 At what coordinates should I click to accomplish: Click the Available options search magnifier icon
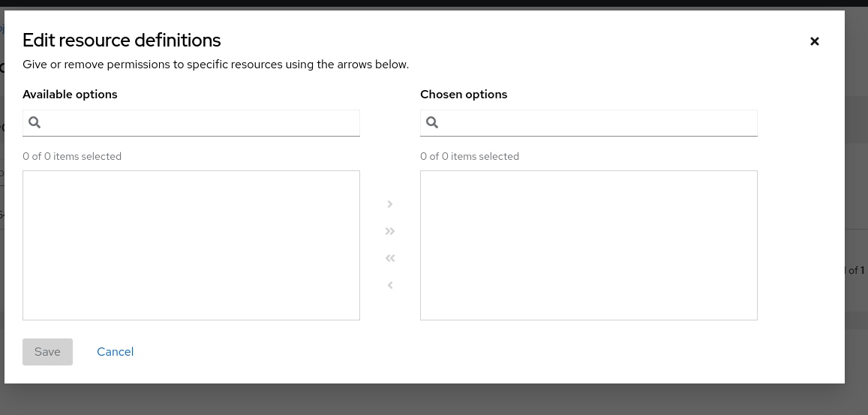(x=35, y=122)
